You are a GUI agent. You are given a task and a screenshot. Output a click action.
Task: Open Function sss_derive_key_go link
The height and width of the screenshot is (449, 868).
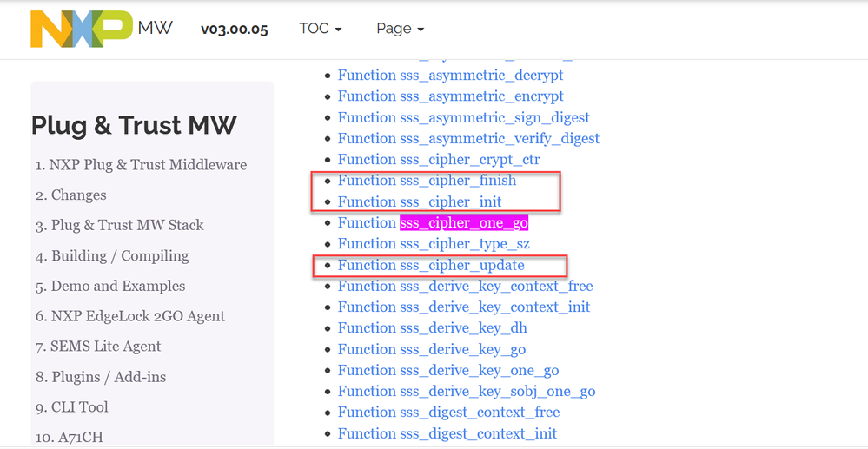pyautogui.click(x=432, y=349)
